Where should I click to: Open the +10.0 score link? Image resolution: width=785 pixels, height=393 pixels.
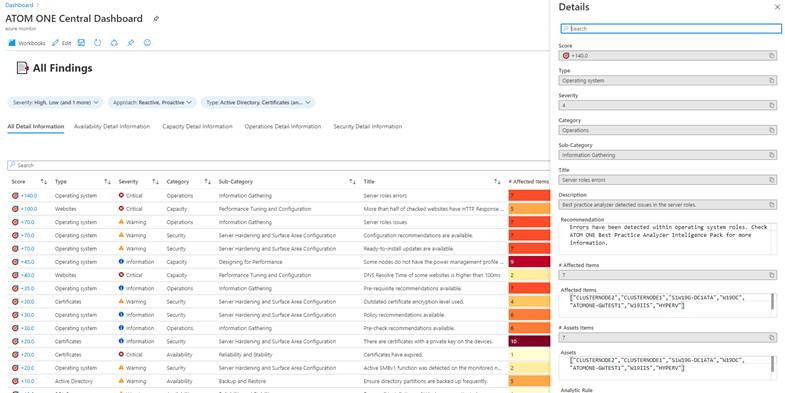28,381
